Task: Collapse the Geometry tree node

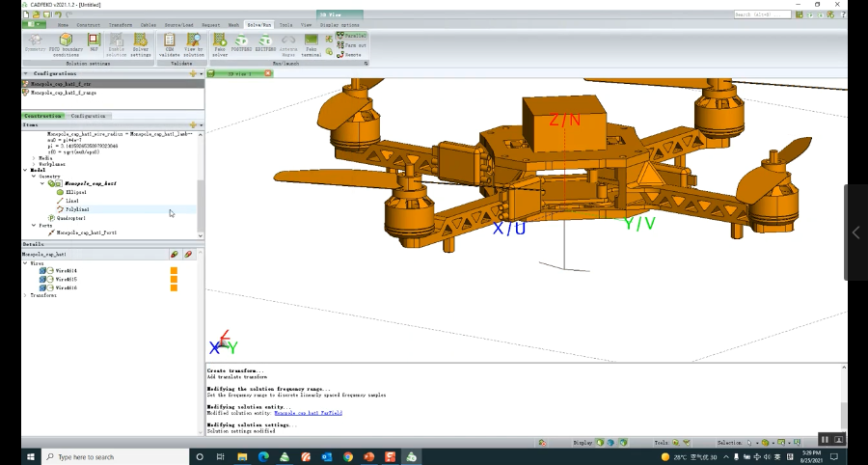Action: pos(34,176)
